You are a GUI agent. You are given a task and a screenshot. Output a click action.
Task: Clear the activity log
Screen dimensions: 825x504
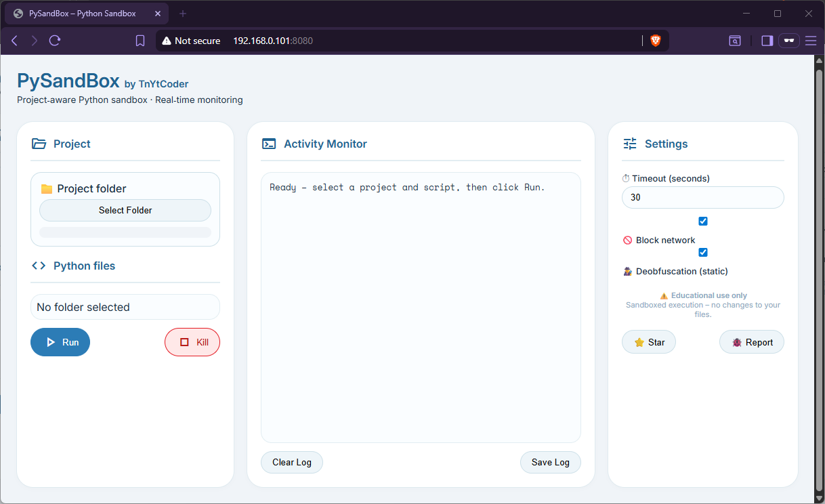tap(292, 462)
